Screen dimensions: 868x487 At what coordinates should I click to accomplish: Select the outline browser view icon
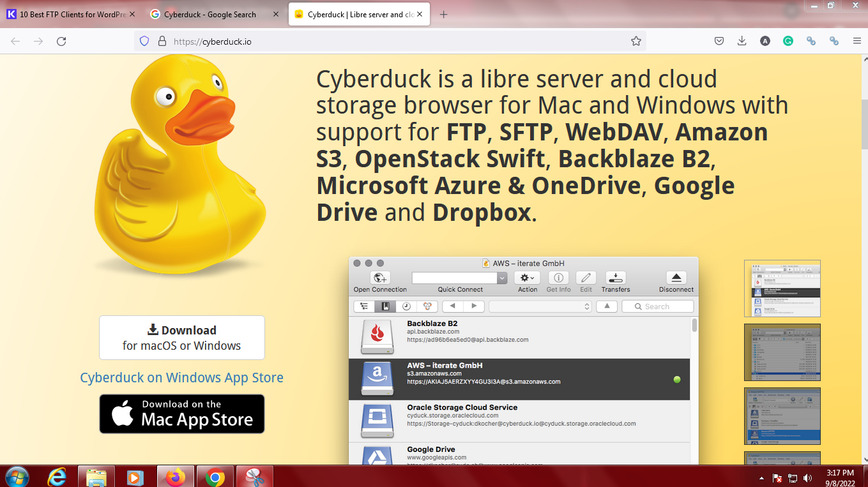(364, 306)
